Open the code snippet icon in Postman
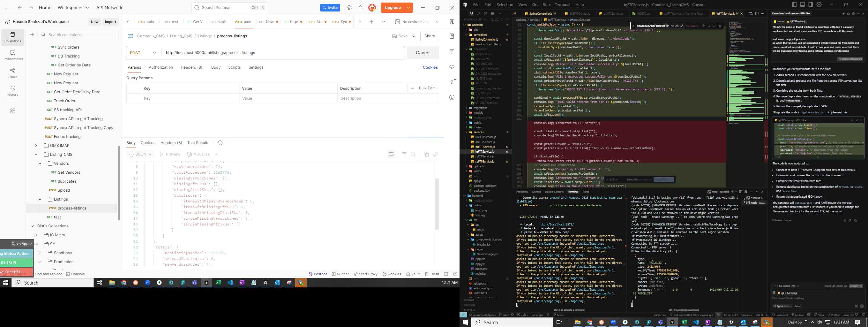Image resolution: width=868 pixels, height=327 pixels. (452, 67)
